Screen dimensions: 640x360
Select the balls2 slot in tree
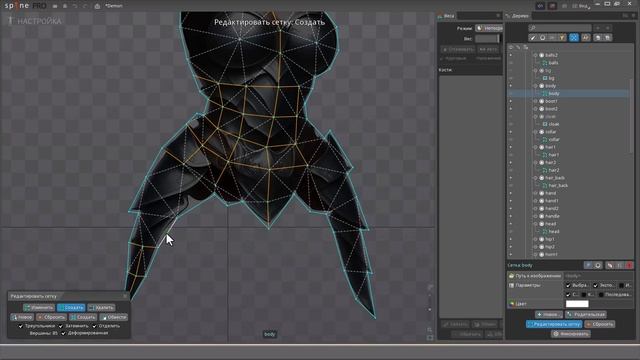point(551,55)
